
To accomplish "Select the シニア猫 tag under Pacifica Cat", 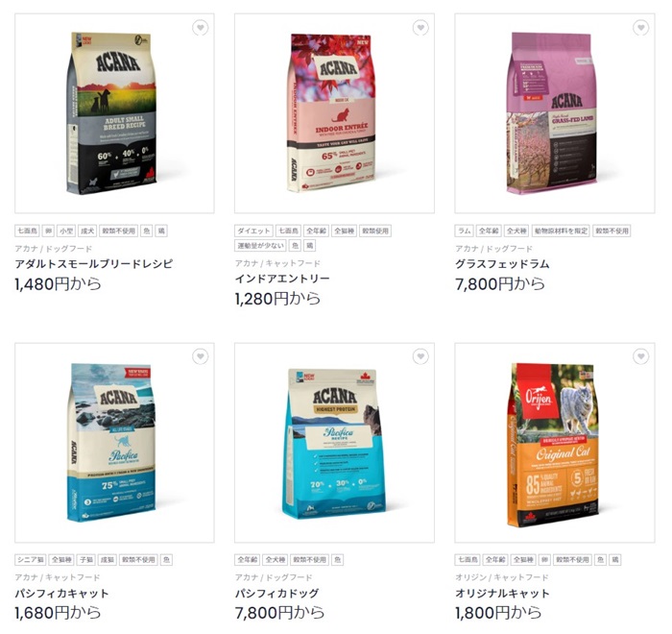I will point(31,560).
